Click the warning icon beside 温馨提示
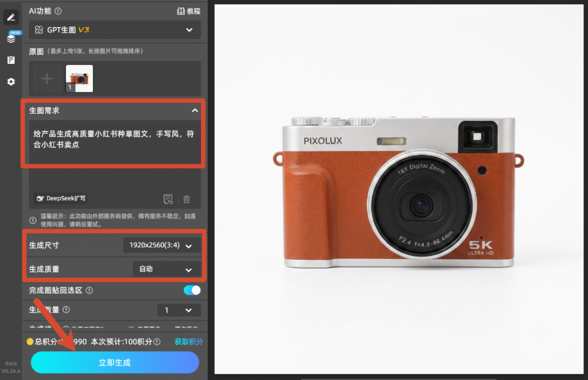This screenshot has height=380, width=588. (33, 220)
